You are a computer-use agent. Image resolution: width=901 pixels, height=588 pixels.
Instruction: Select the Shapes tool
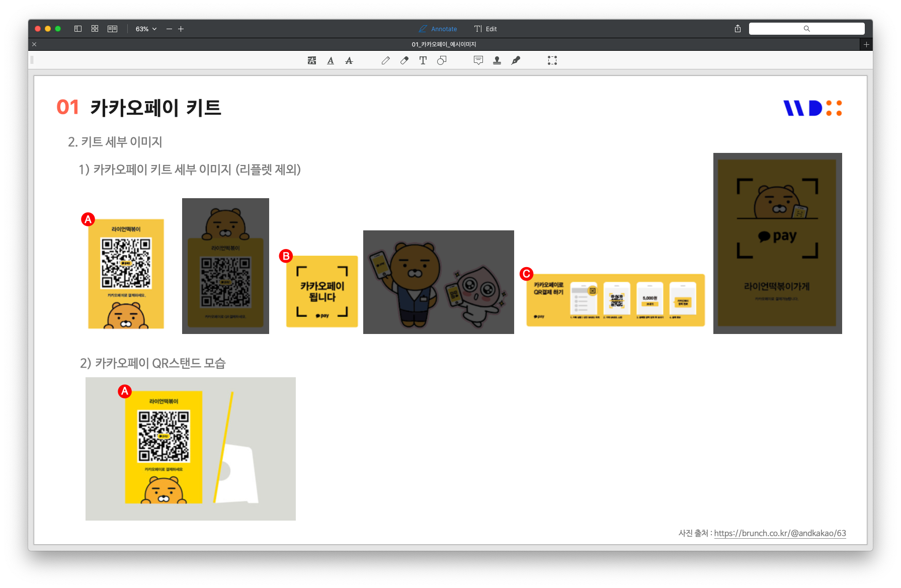click(x=442, y=60)
